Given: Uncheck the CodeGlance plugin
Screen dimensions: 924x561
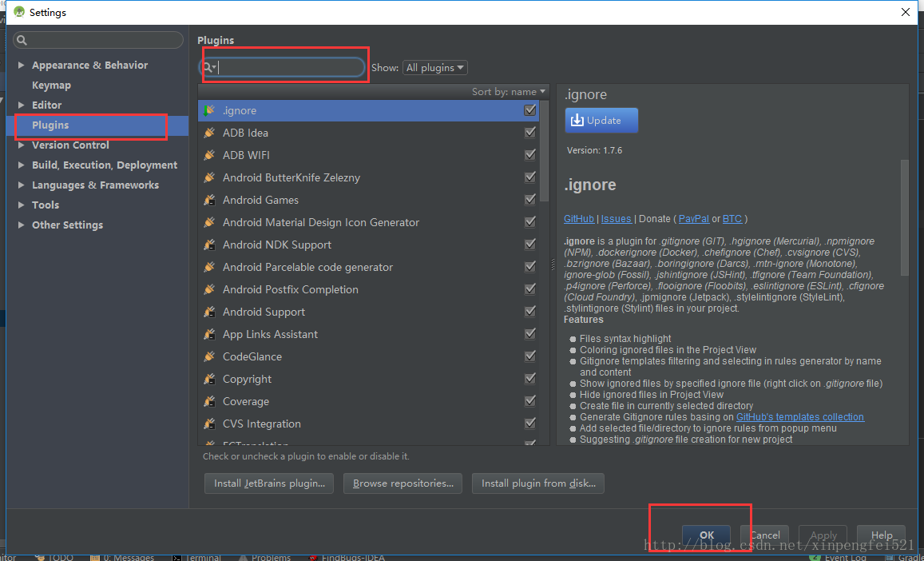Looking at the screenshot, I should [529, 356].
